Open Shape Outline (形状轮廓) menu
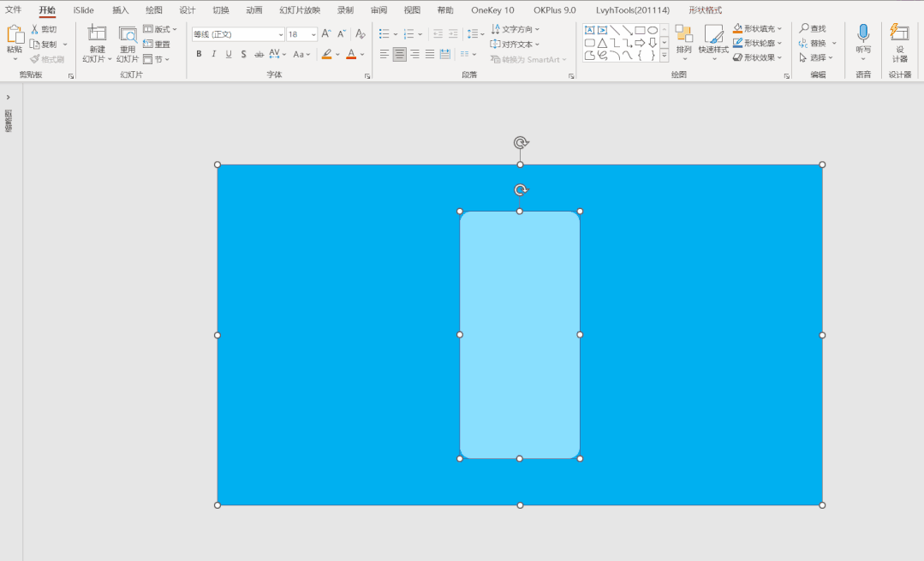The height and width of the screenshot is (561, 924). 757,43
